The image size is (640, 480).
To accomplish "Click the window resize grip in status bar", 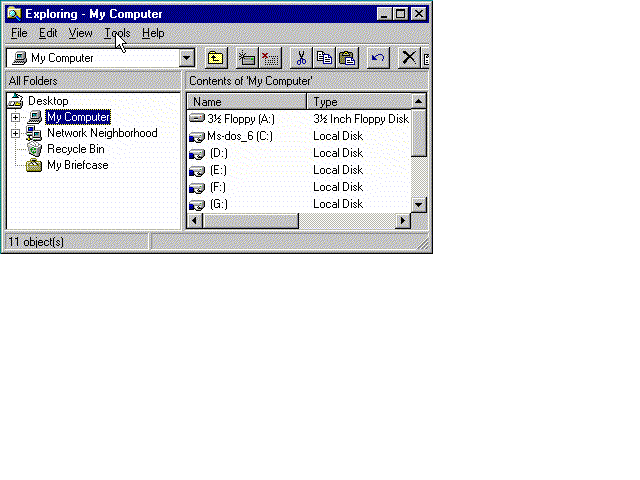I will [423, 243].
